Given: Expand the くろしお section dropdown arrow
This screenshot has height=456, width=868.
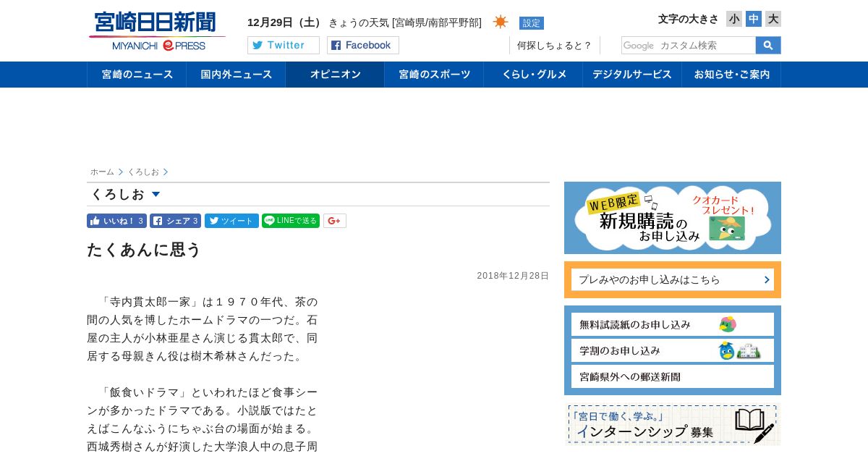Looking at the screenshot, I should click(x=156, y=195).
